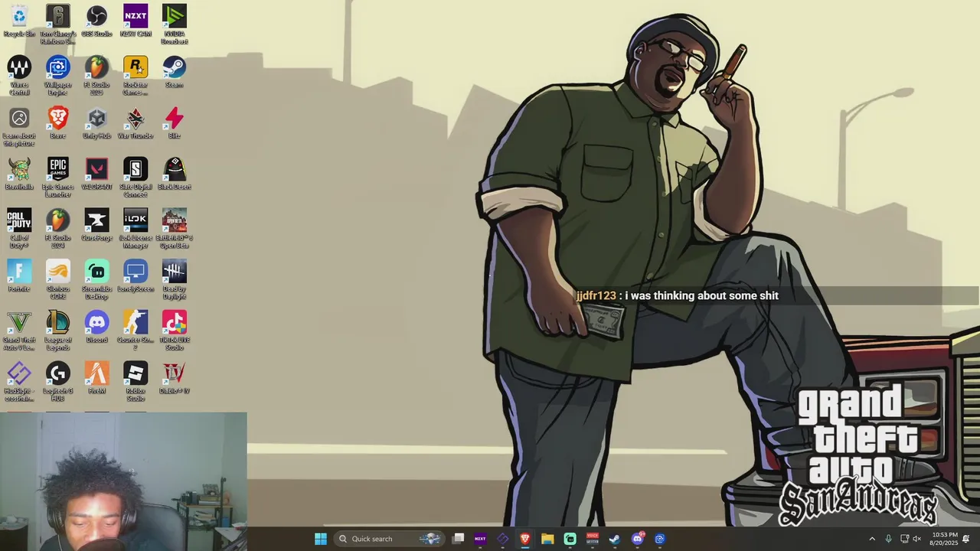Launch the Diablo IV desktop shortcut
Viewport: 980px width, 551px height.
[x=174, y=378]
